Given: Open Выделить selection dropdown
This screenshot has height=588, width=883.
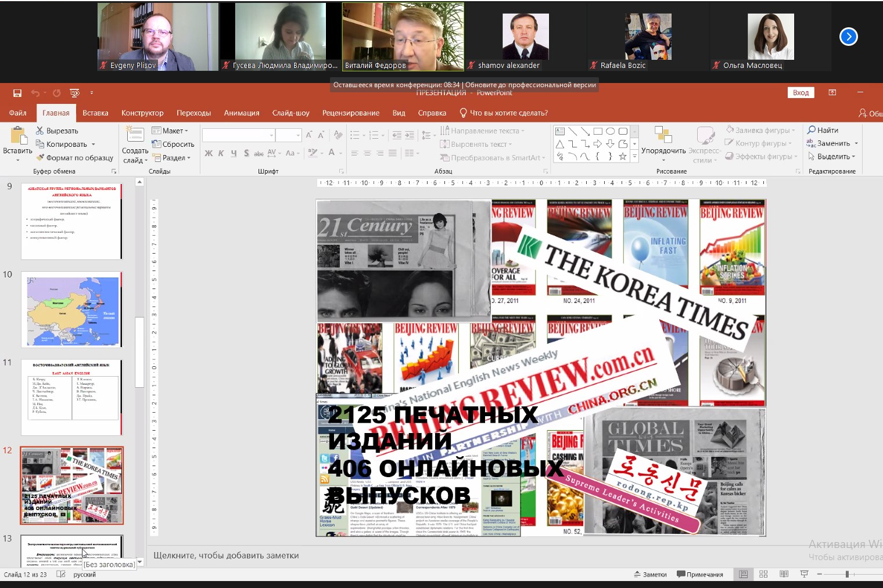Looking at the screenshot, I should point(831,156).
